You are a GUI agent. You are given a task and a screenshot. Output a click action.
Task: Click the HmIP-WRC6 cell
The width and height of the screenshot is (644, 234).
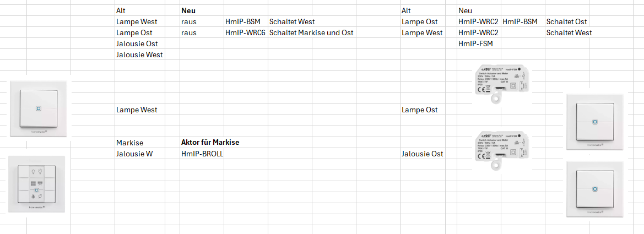point(245,32)
